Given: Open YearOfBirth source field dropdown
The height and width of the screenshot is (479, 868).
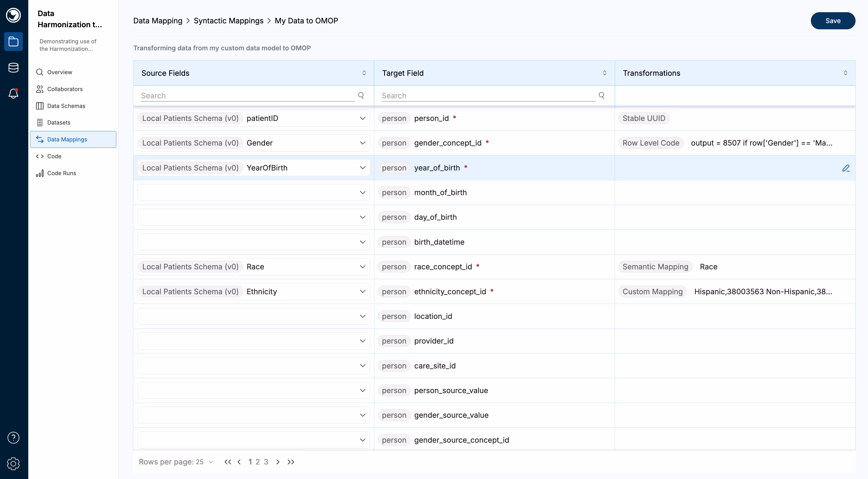Looking at the screenshot, I should pos(253,168).
